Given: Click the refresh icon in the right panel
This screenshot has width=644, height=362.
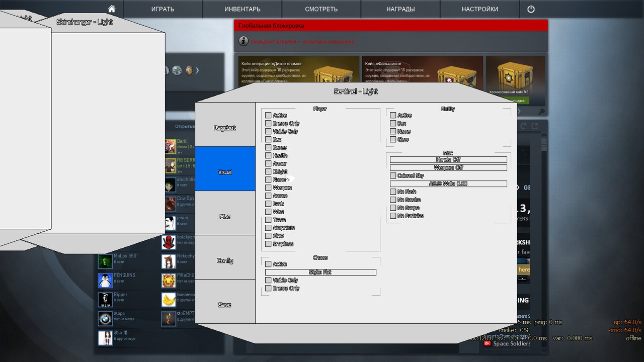Looking at the screenshot, I should point(523,126).
